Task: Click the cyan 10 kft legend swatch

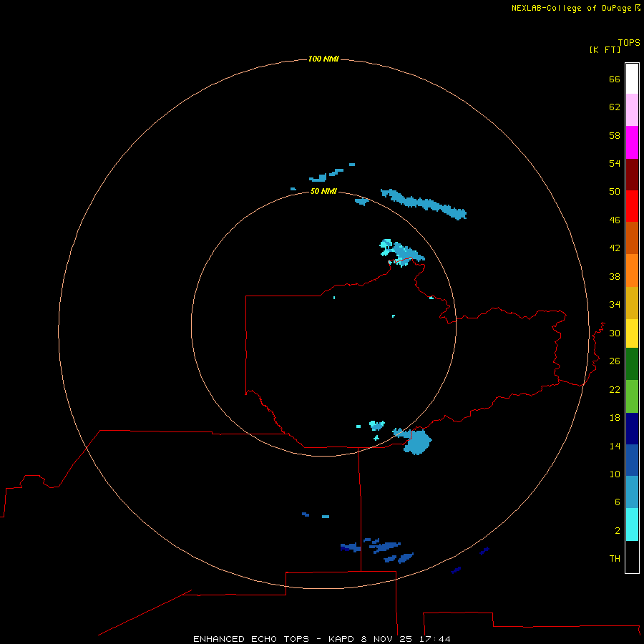Action: tap(632, 525)
